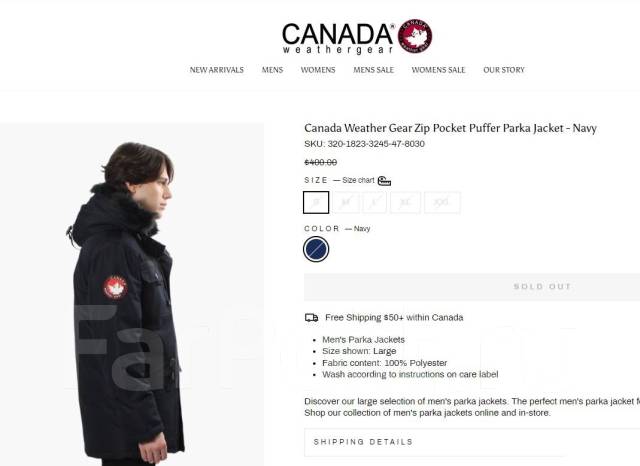Go to Womens Sale page
This screenshot has height=466, width=640.
[438, 70]
